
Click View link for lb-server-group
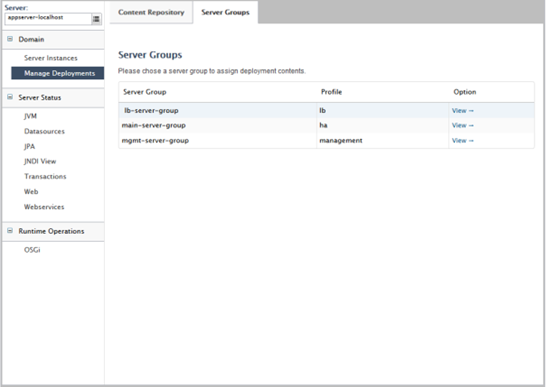click(463, 110)
